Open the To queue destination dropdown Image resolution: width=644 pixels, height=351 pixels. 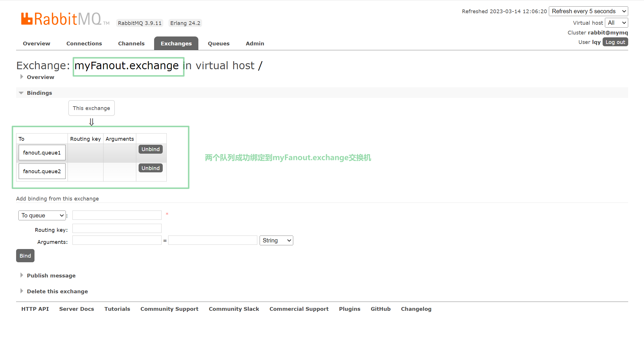tap(42, 215)
